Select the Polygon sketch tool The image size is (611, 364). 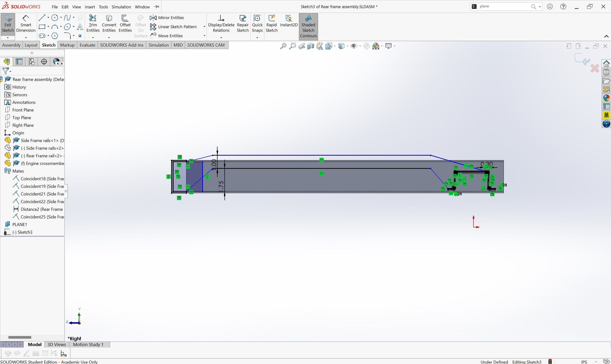[55, 36]
